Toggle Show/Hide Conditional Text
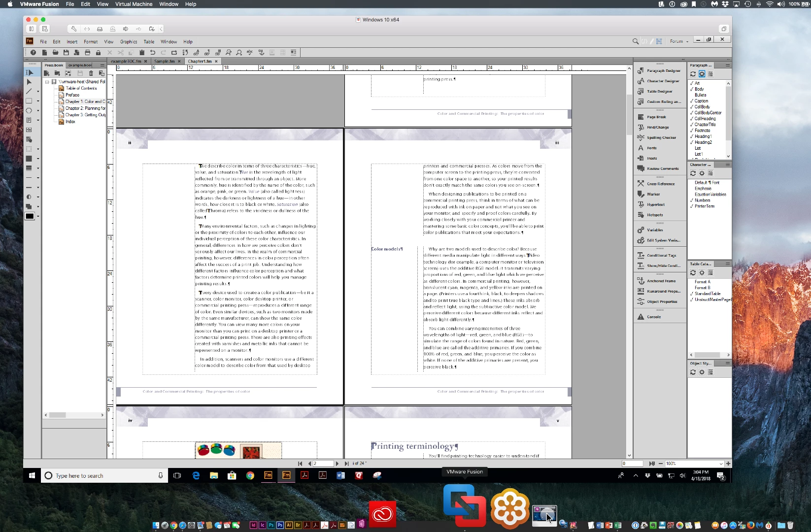 [659, 266]
